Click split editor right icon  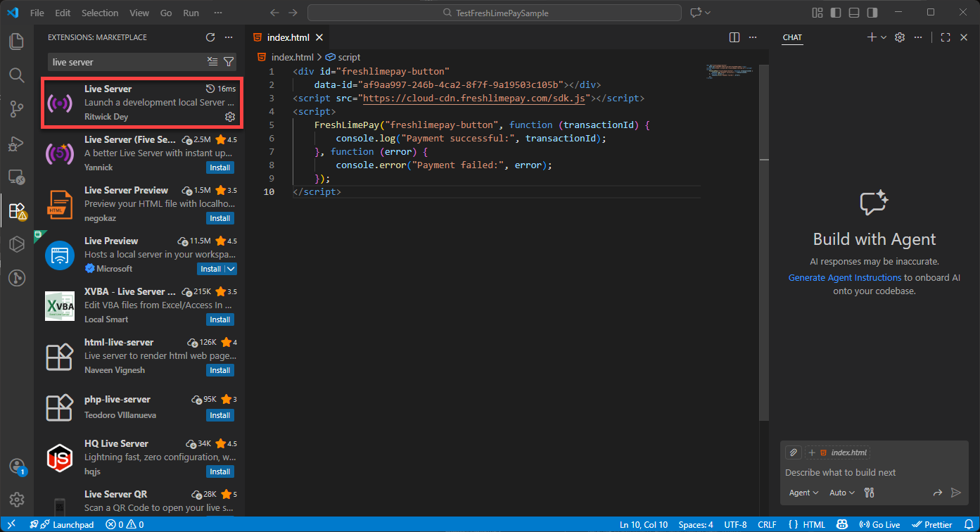point(734,37)
